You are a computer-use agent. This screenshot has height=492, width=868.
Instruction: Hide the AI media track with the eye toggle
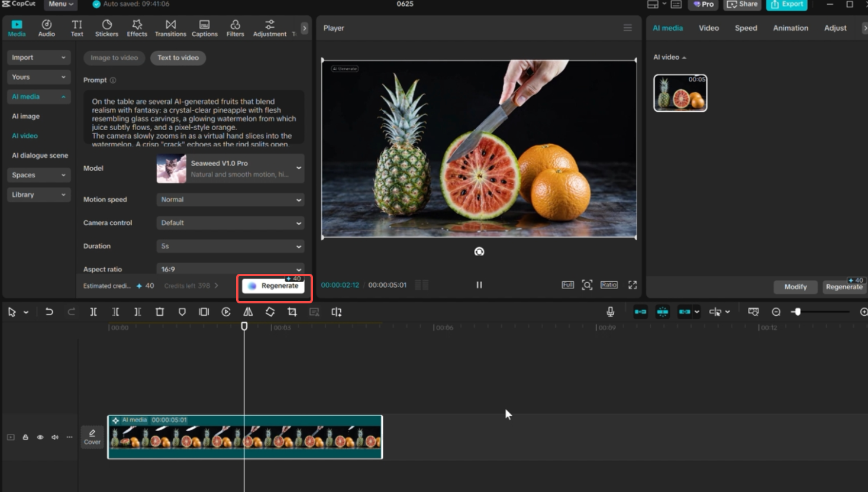(x=40, y=437)
